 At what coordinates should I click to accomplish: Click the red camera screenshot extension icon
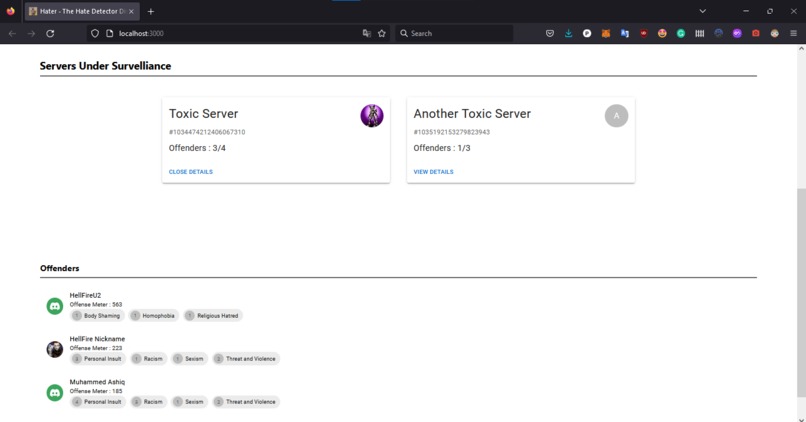coord(756,33)
